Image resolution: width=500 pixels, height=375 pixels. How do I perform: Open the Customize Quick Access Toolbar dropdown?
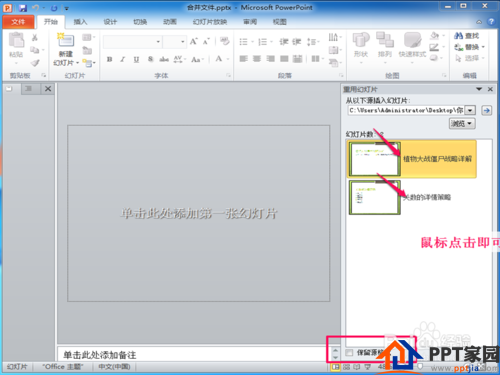tap(67, 8)
